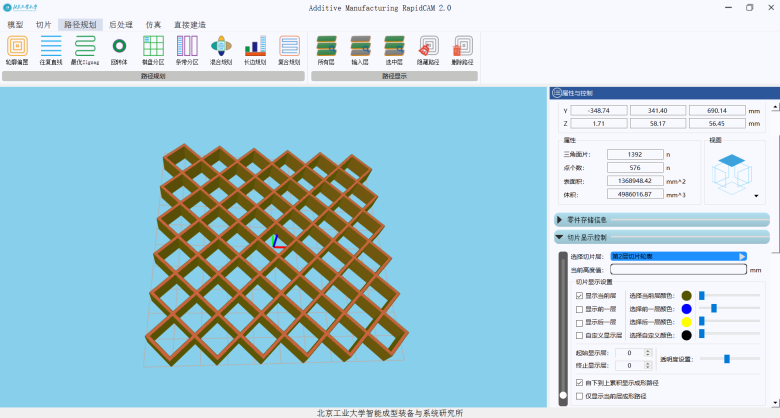This screenshot has width=780, height=418.
Task: Collapse the 切片显示控制 section
Action: pos(560,237)
